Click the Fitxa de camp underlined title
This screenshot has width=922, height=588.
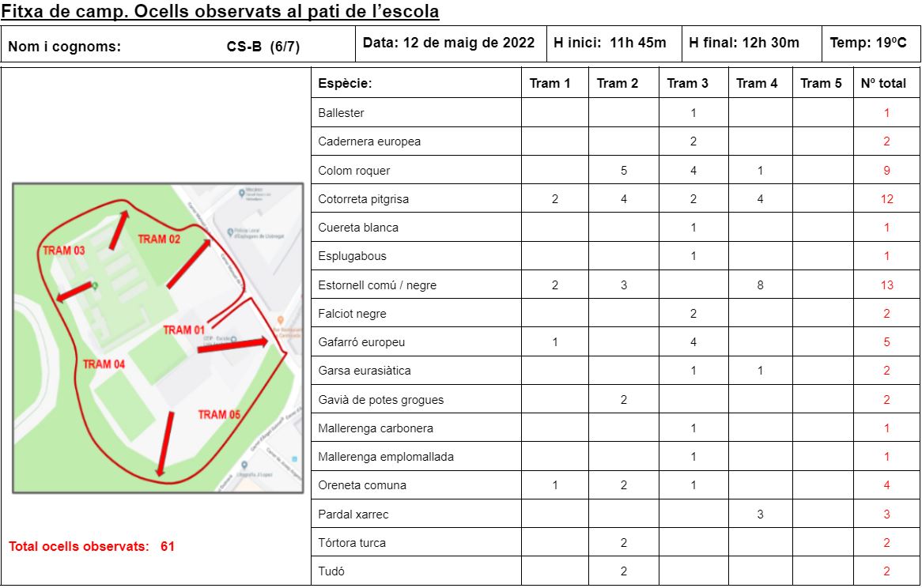point(220,12)
